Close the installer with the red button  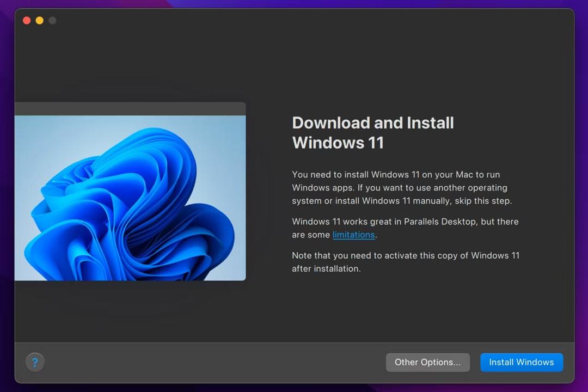pos(27,20)
